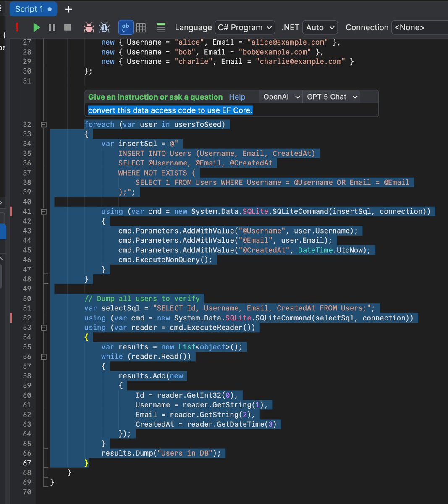Viewport: 448px width, 504px height.
Task: Open a new query tab with the plus button
Action: (x=68, y=8)
